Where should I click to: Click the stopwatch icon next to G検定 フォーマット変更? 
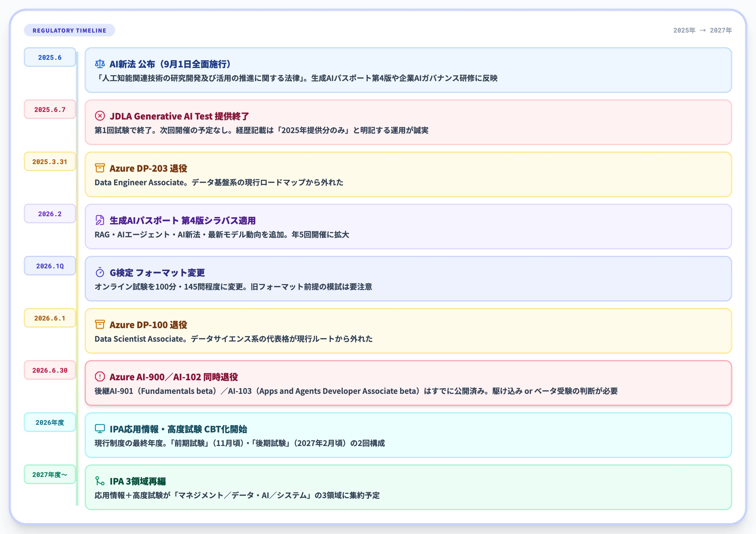click(100, 272)
